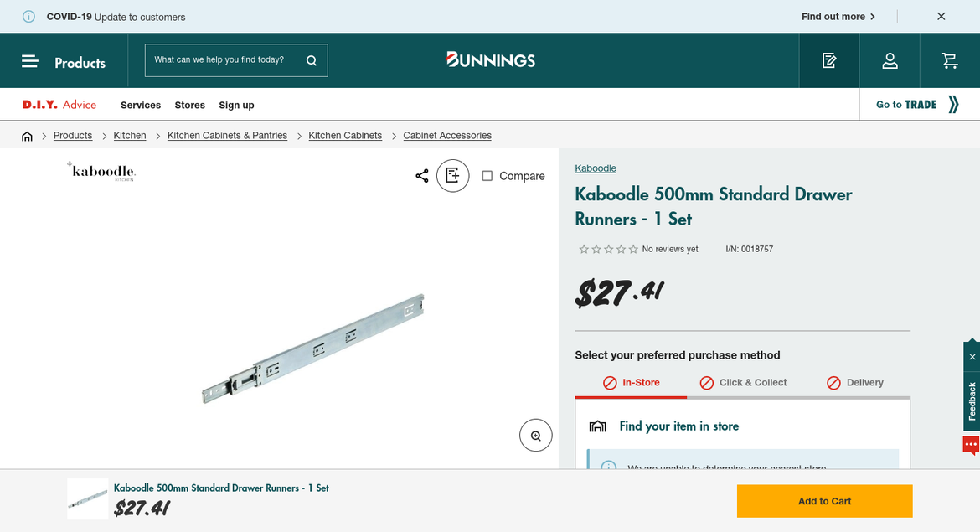Expand Go to TRADE arrow
Screen dimensions: 980x532
click(953, 105)
